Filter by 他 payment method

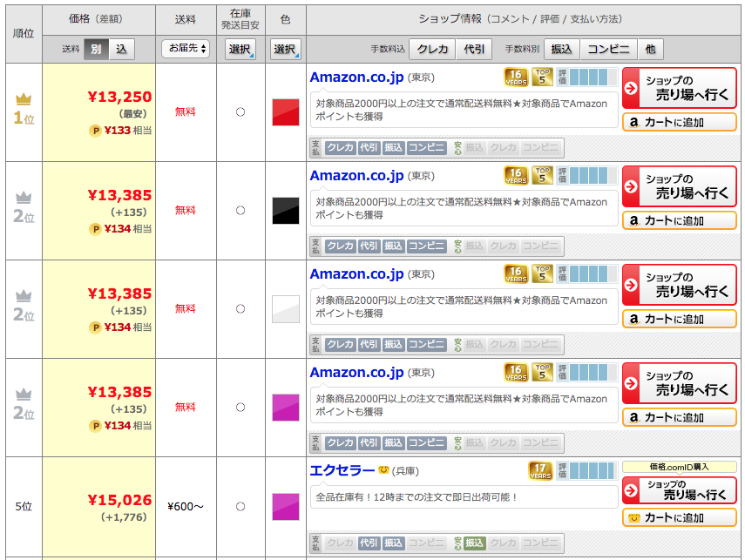(650, 49)
